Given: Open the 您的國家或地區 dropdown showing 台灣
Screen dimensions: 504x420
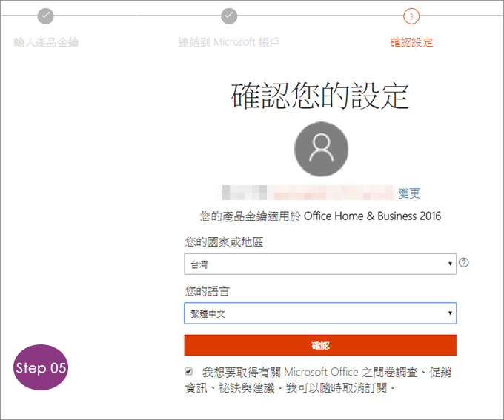Looking at the screenshot, I should pos(320,264).
